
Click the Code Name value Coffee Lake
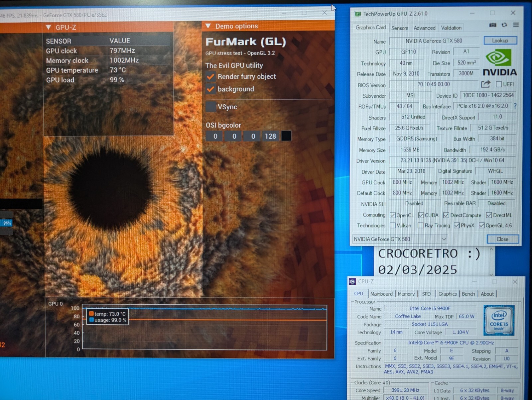pos(408,317)
